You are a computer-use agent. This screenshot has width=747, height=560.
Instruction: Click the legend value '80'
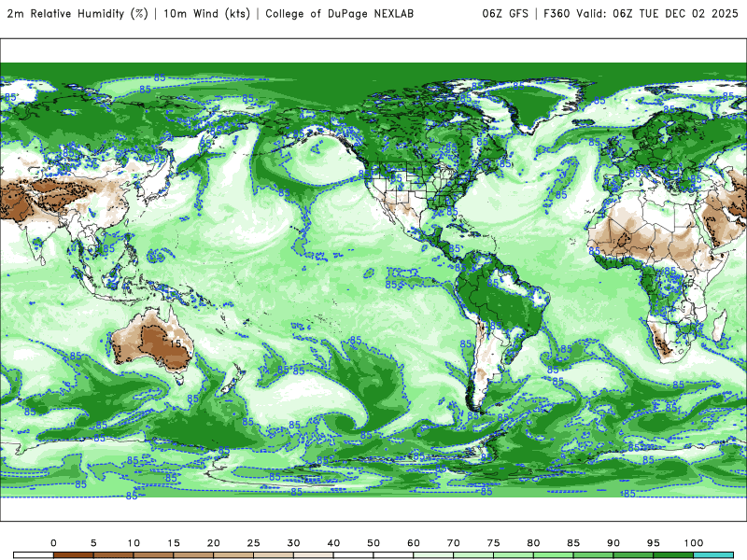(533, 543)
